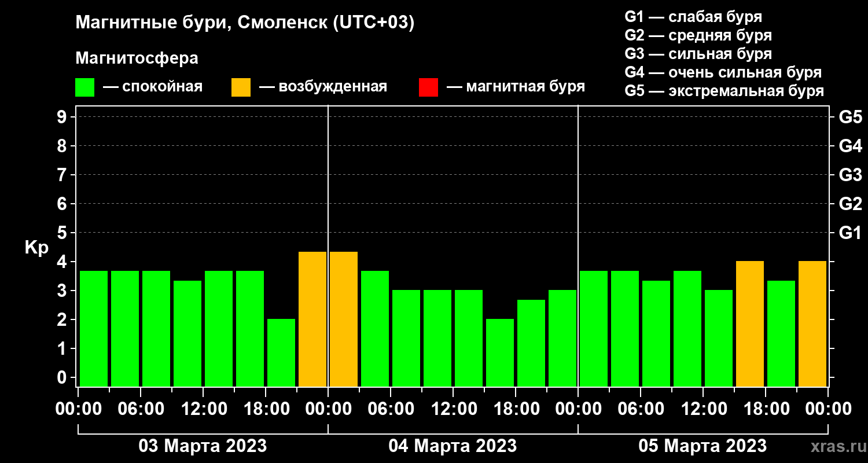
Task: Click the '12:00' time label under March 4
Action: coord(453,409)
